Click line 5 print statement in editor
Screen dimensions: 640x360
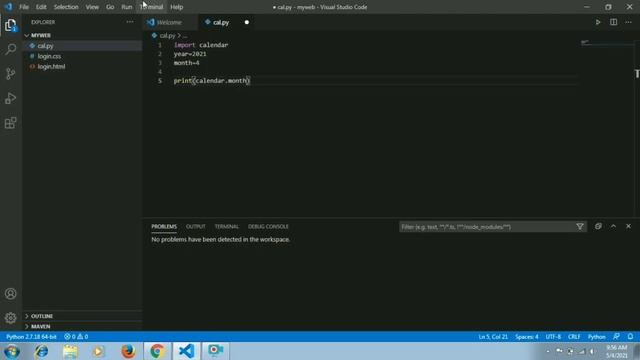[x=212, y=81]
